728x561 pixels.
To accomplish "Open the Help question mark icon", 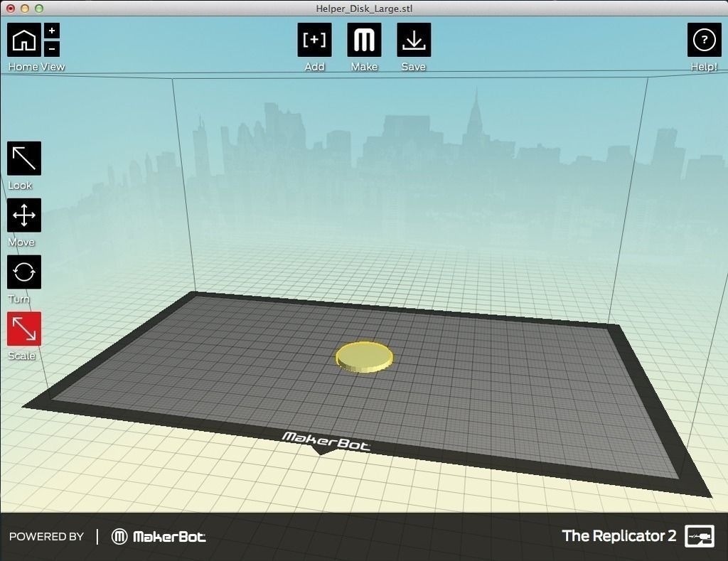I will pyautogui.click(x=705, y=40).
